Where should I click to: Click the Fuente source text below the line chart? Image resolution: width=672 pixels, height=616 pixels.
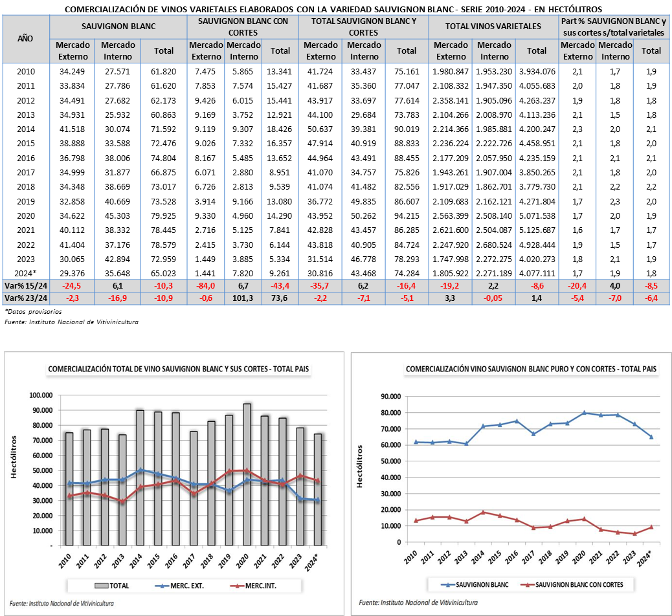click(x=418, y=602)
